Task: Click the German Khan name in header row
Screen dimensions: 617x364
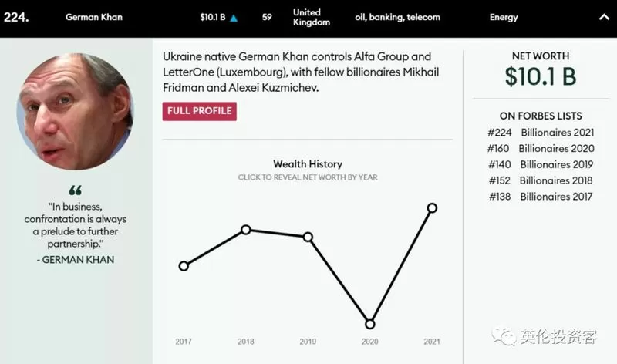Action: point(94,17)
